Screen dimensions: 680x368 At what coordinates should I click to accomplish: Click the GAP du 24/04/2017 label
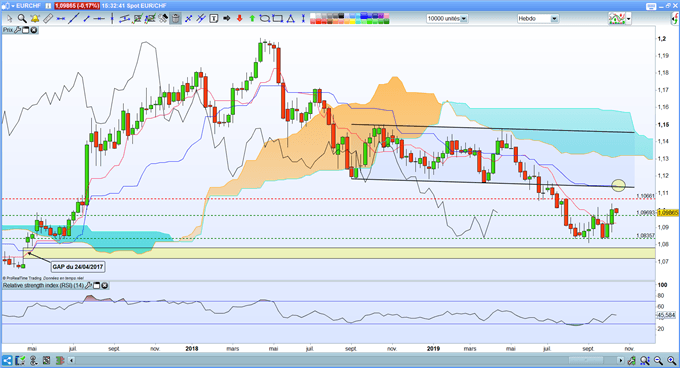pyautogui.click(x=78, y=267)
